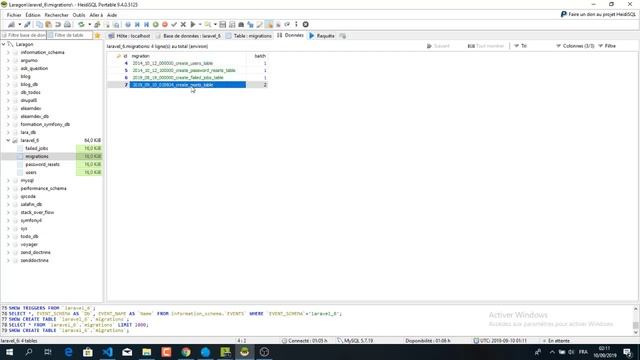Expand the performance_schema database node
The width and height of the screenshot is (640, 360).
click(8, 188)
